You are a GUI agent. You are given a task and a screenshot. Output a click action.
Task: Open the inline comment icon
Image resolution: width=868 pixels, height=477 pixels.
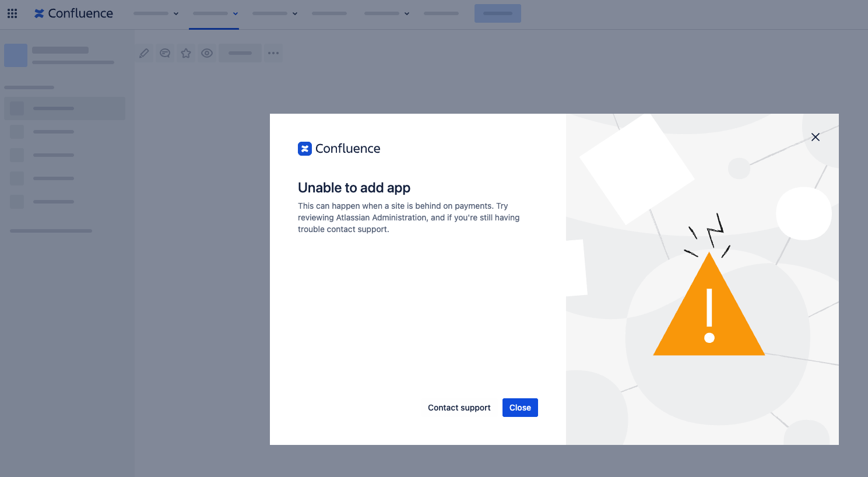(165, 53)
